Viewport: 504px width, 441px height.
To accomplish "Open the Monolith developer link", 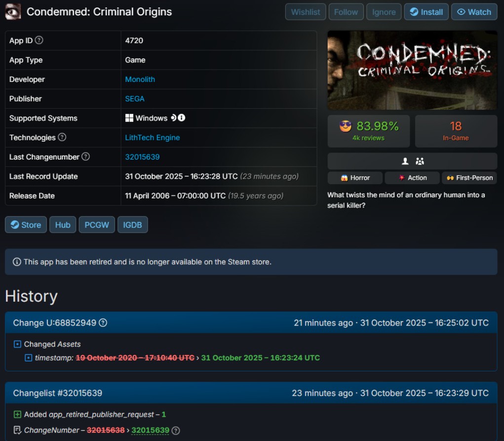I will click(140, 80).
